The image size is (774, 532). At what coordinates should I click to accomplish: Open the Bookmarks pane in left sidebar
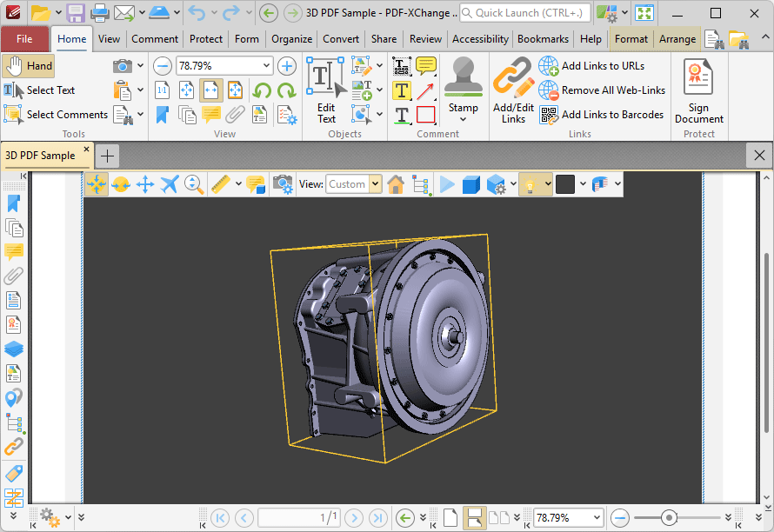pos(12,203)
